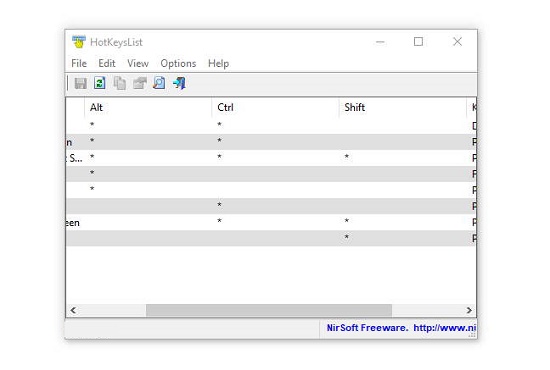Open the Properties toolbar icon
The image size is (550, 370).
click(140, 83)
